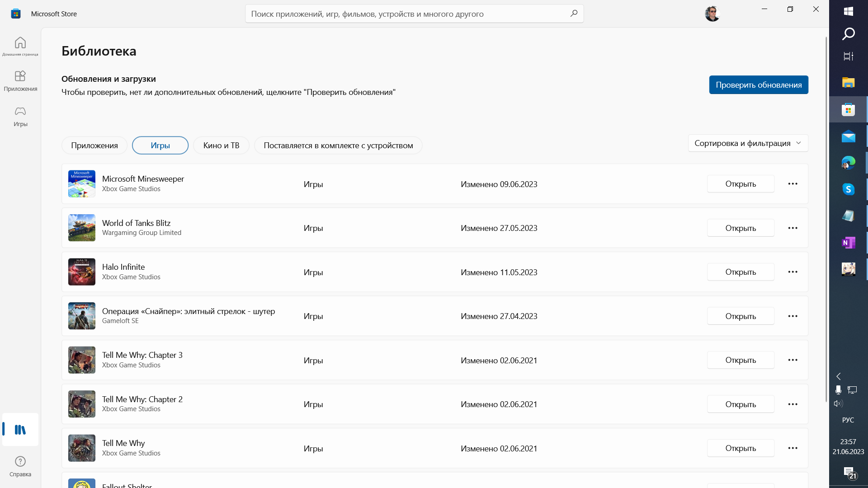This screenshot has height=488, width=868.
Task: Open more options for Microsoft Minesweeper
Action: [793, 184]
